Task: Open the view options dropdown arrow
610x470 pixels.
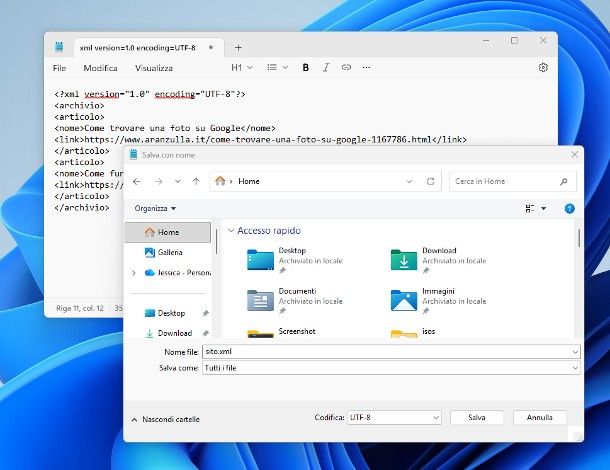Action: 543,209
